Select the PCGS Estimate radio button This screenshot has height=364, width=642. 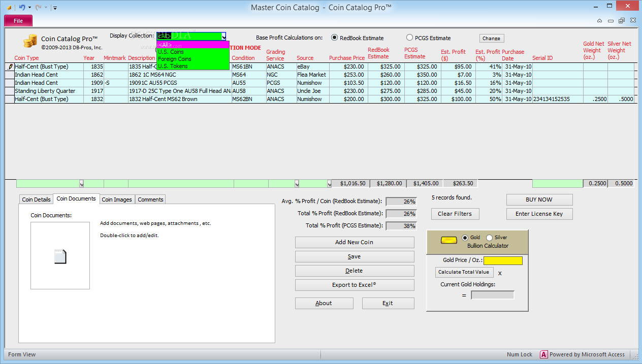click(x=410, y=38)
